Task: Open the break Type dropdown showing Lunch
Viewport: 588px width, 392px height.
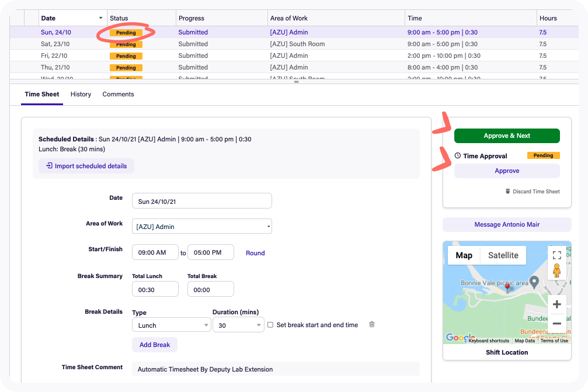Action: coord(171,325)
